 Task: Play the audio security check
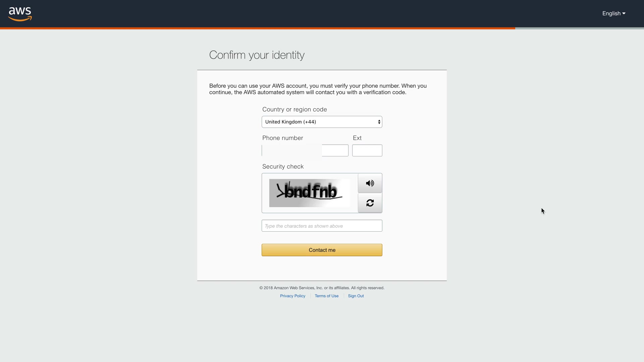370,183
